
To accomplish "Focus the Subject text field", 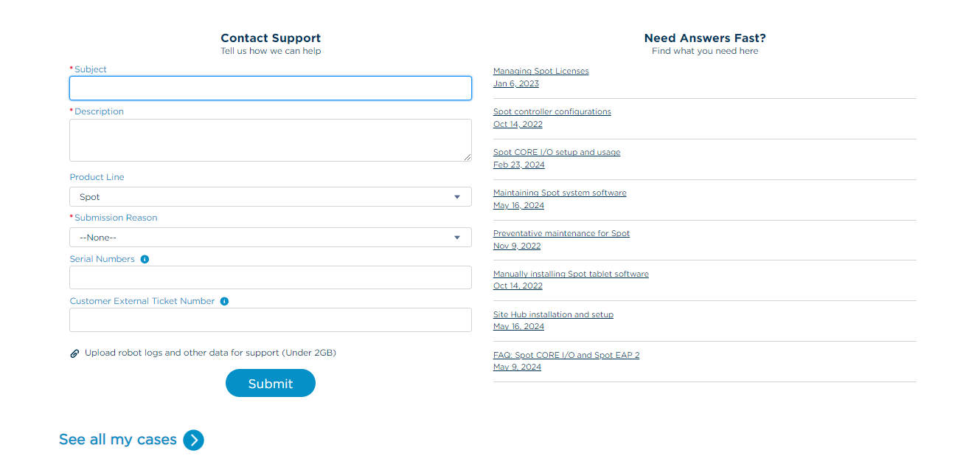I will pyautogui.click(x=270, y=89).
